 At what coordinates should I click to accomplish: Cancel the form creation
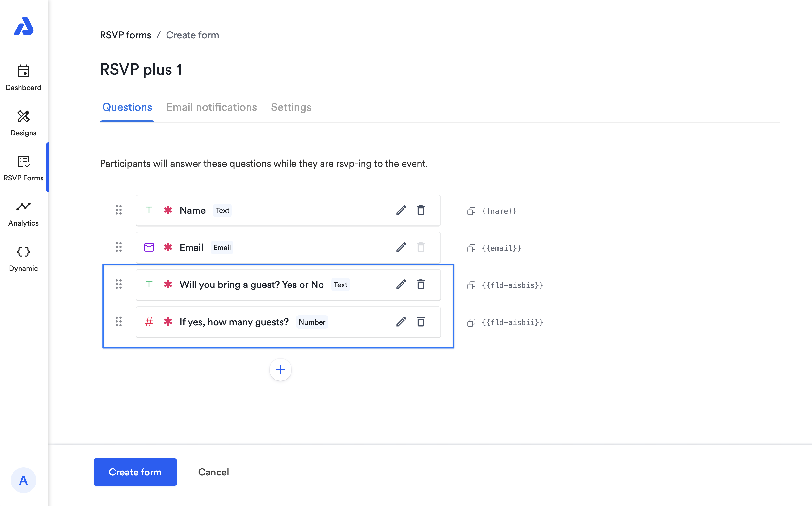click(x=213, y=472)
